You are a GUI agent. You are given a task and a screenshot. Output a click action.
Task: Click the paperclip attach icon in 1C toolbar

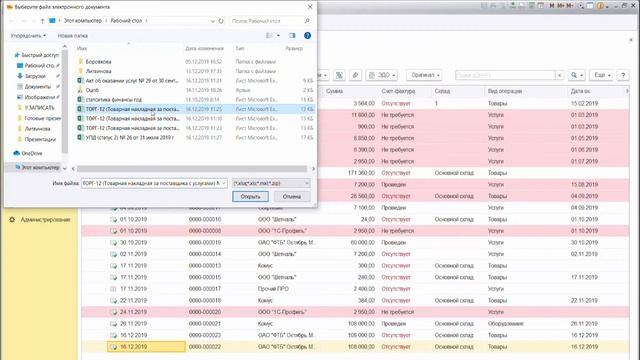tap(356, 75)
